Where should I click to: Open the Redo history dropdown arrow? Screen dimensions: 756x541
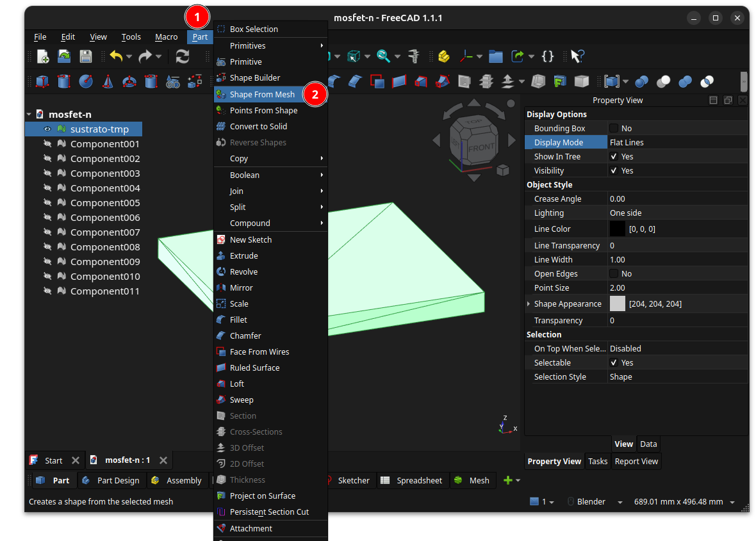point(158,57)
